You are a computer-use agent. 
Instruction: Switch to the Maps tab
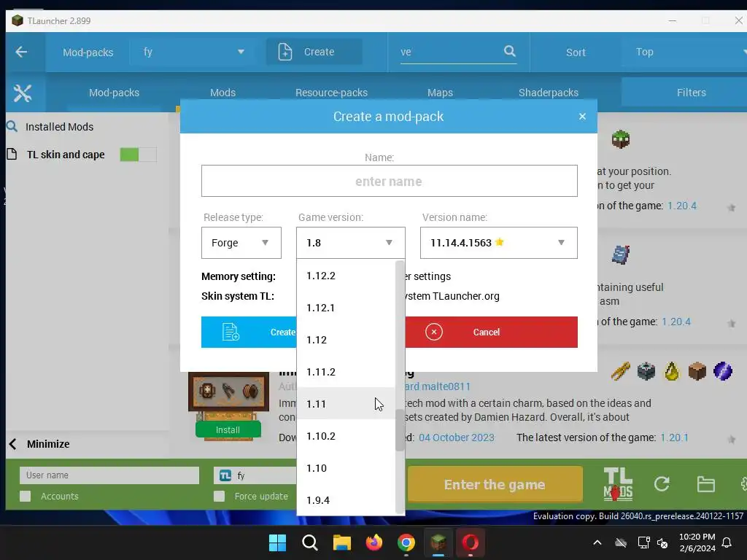(440, 93)
